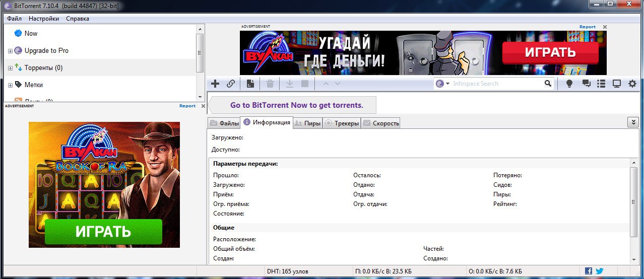This screenshot has width=644, height=279.
Task: Switch to the Информация tab
Action: tap(267, 122)
